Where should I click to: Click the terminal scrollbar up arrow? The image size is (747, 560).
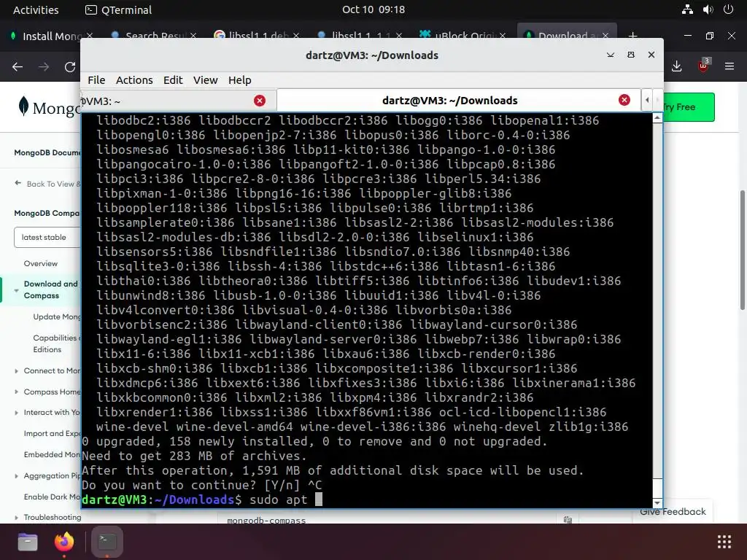pos(657,117)
